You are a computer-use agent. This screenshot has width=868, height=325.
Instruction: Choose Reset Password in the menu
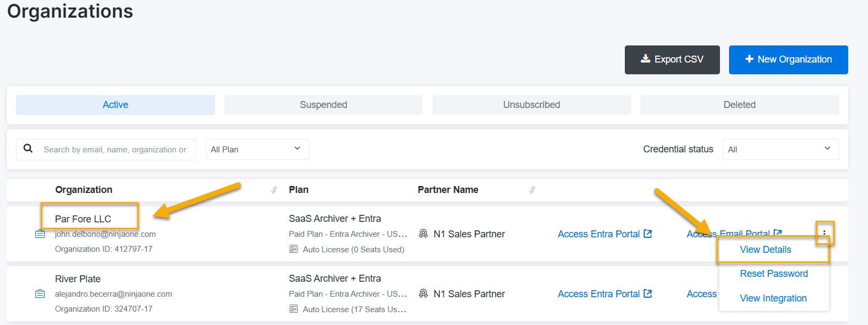point(773,274)
